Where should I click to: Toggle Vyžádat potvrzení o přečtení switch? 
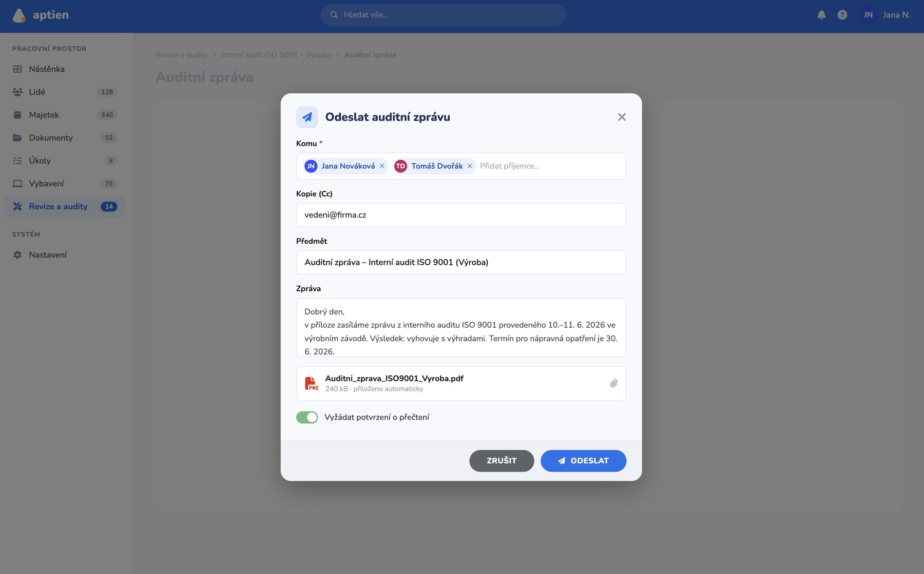coord(307,418)
